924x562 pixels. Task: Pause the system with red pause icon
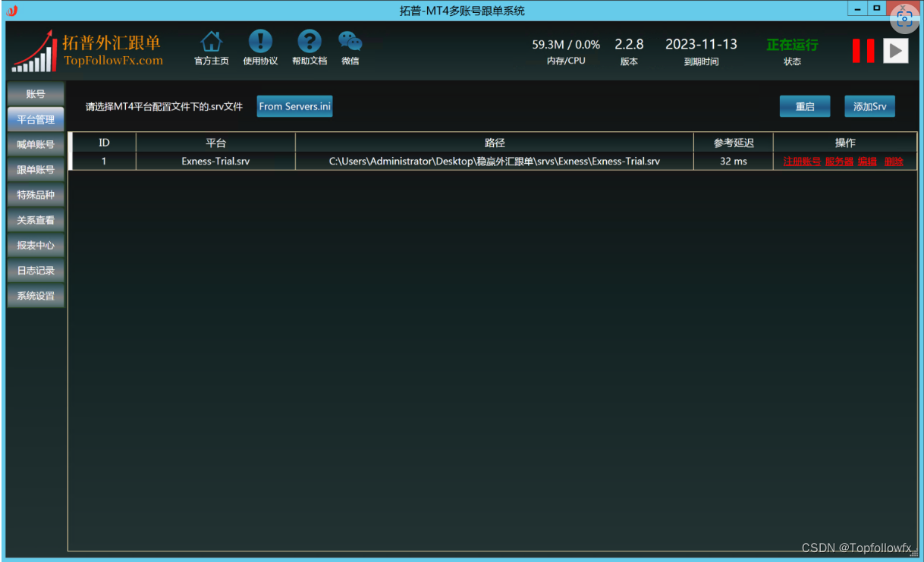pos(863,50)
